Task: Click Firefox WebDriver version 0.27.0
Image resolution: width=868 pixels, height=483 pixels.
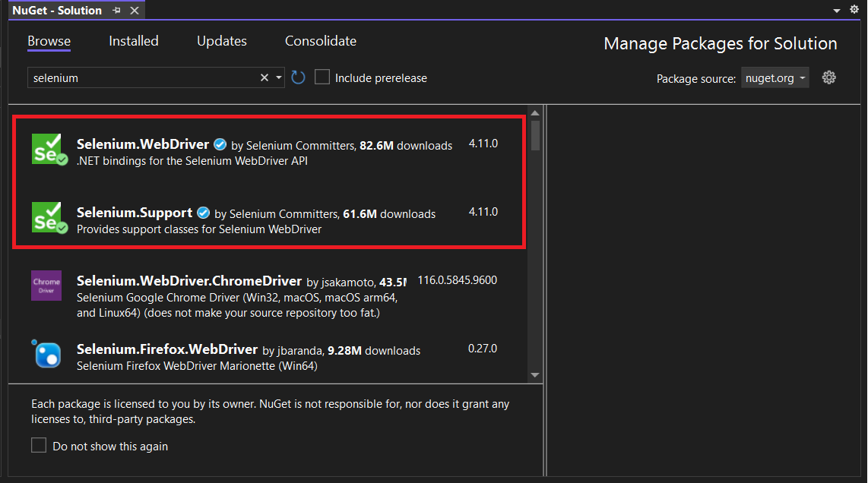Action: click(483, 349)
